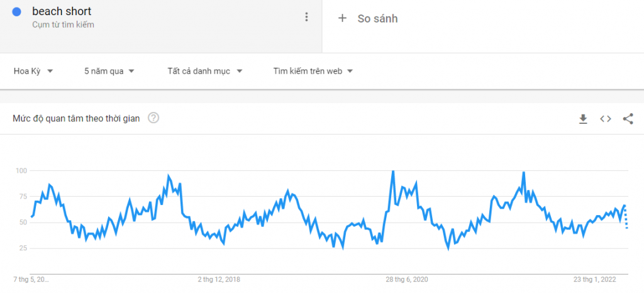Open the Tìm kiếm trên web dropdown

pyautogui.click(x=313, y=71)
